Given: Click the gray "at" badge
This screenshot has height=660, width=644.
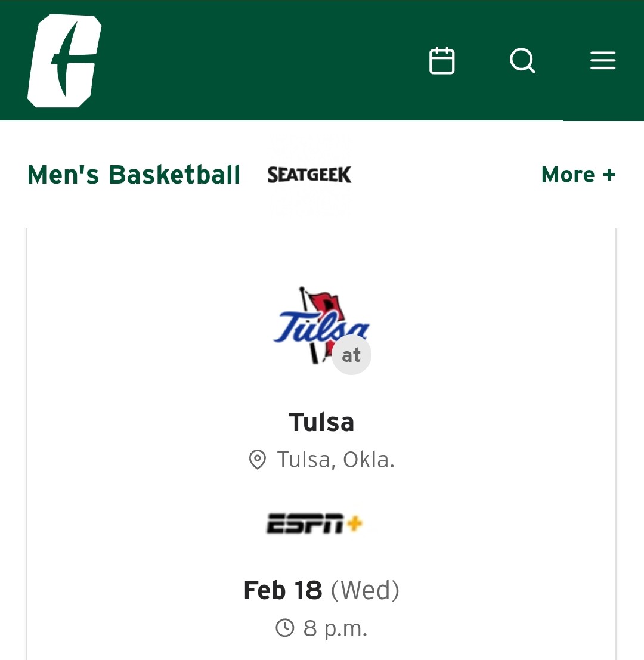Looking at the screenshot, I should [351, 355].
